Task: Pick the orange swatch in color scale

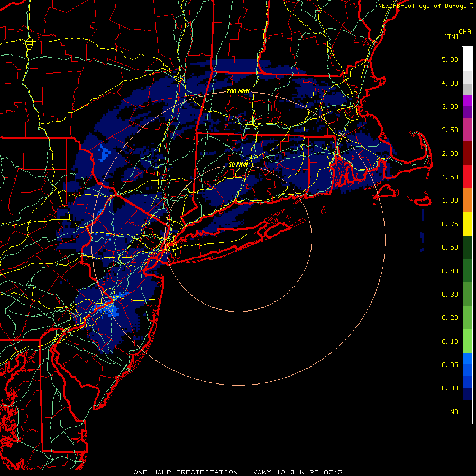Action: coord(467,200)
